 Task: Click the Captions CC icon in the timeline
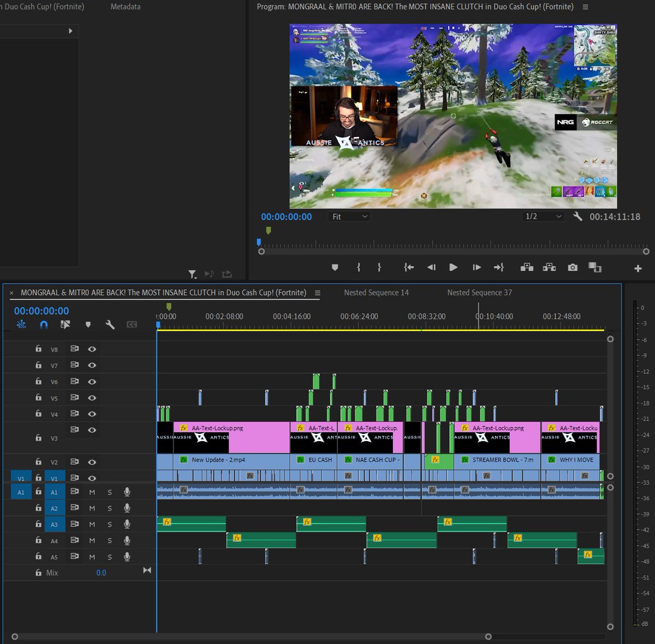tap(132, 324)
